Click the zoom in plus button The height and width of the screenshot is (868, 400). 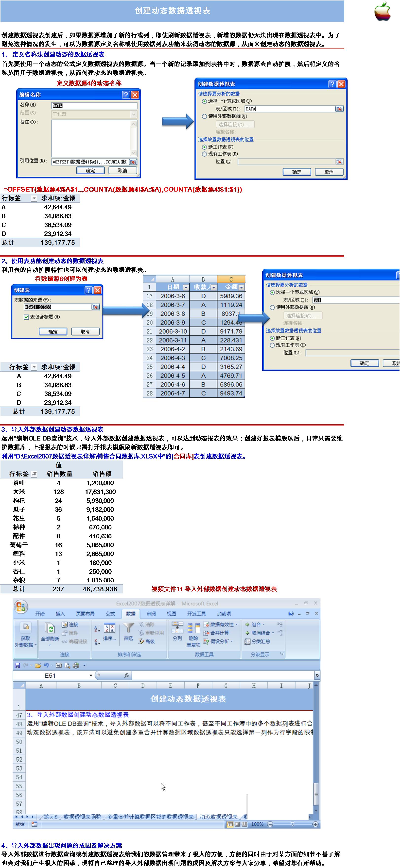point(315,824)
